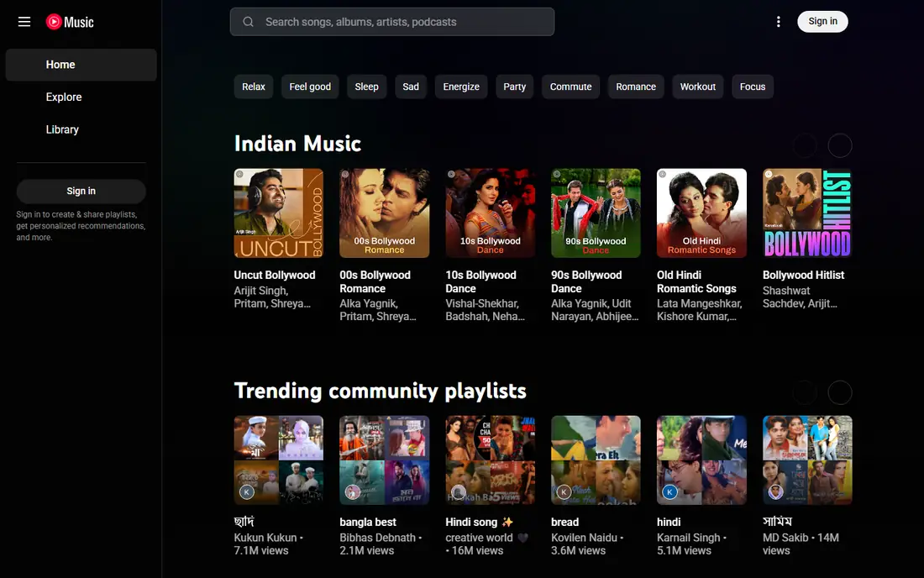Click 'Kukun Kukun • 7.1M views' text
Viewport: 924px width, 578px height.
pos(269,544)
